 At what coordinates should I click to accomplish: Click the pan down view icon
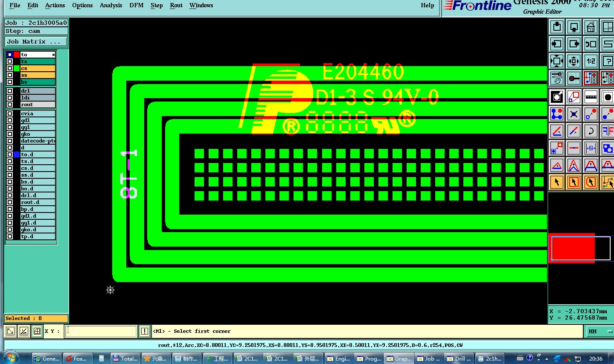(x=574, y=27)
